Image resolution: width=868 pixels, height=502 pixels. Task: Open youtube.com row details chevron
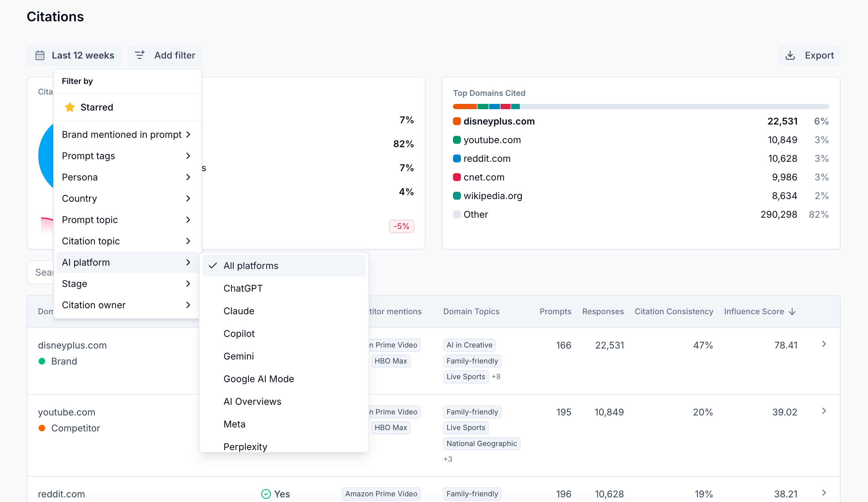(x=823, y=411)
